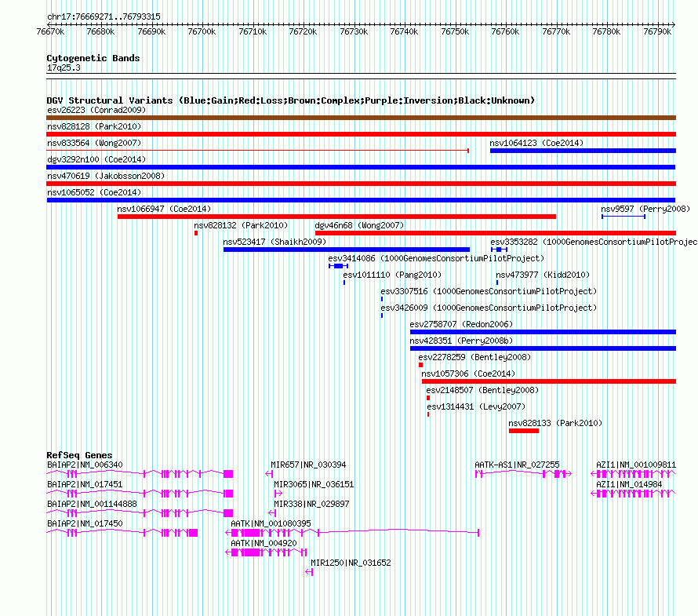Select MIR657|NR_030394 gene label
Image resolution: width=698 pixels, height=616 pixels.
tap(308, 465)
